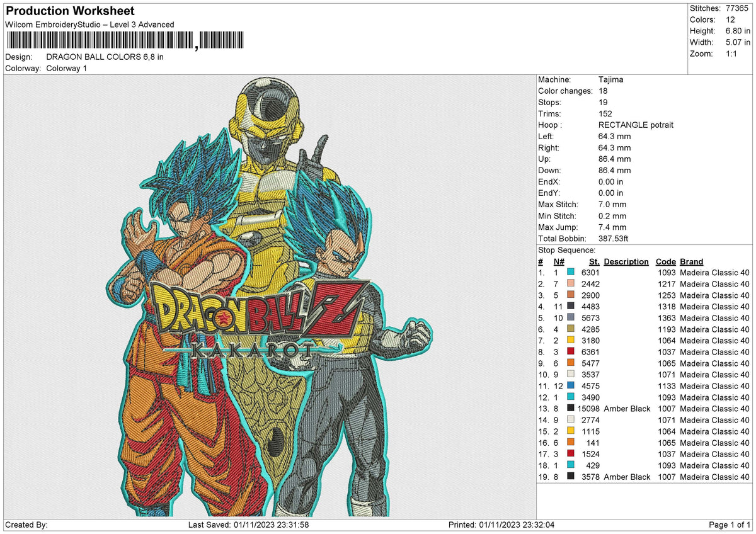The image size is (756, 534).
Task: Select the black swatch beside 3578 stitches
Action: pyautogui.click(x=571, y=477)
